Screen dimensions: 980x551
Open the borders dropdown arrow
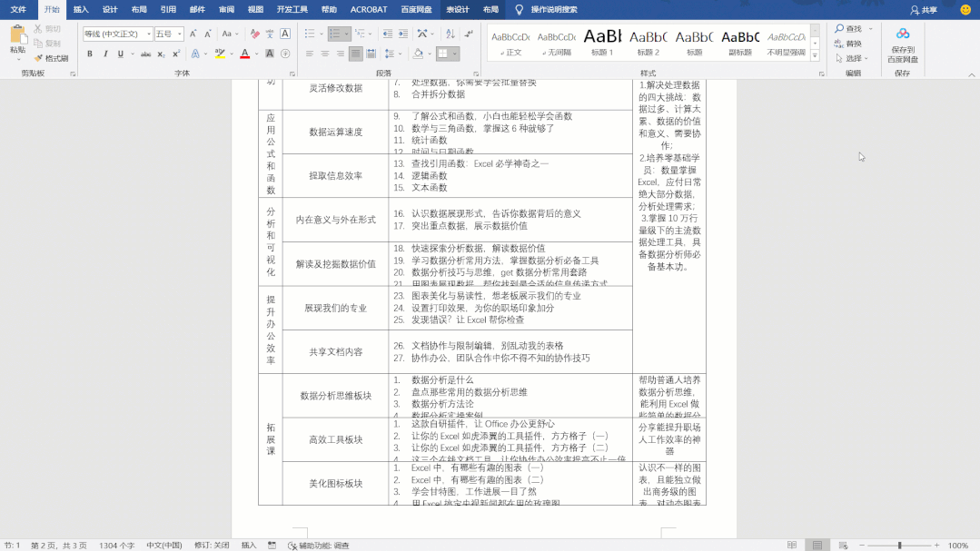click(x=455, y=54)
